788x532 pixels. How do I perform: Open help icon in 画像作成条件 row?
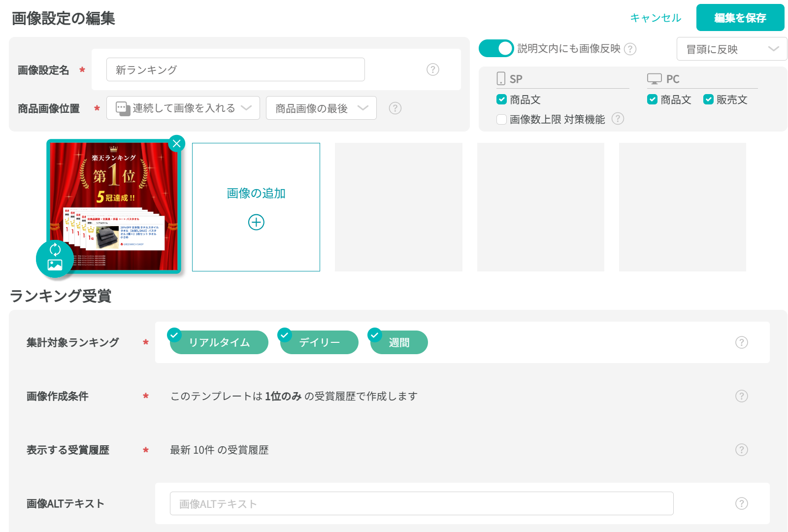742,396
